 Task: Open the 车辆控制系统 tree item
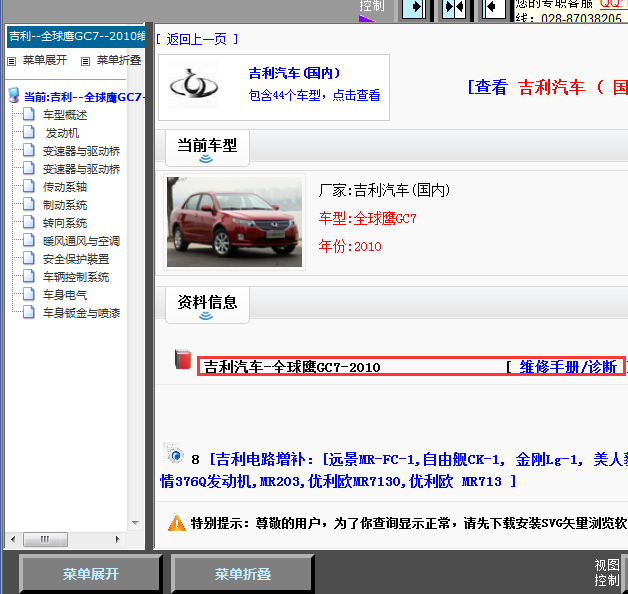(x=76, y=277)
